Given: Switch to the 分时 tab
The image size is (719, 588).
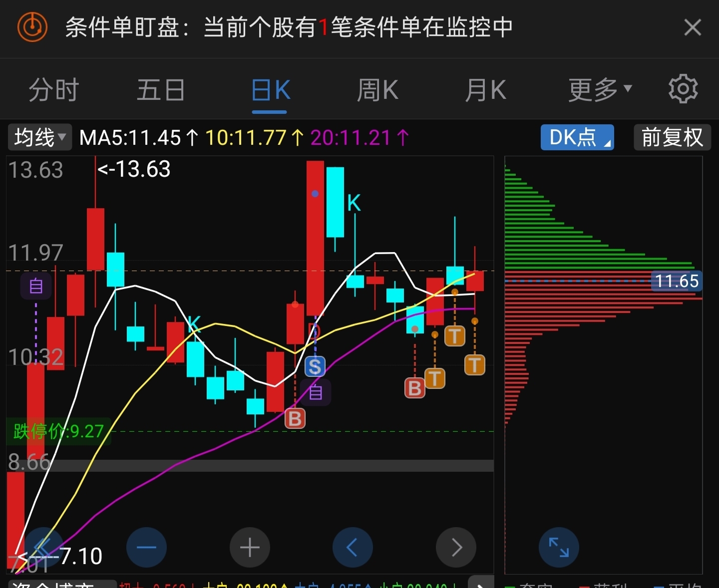Looking at the screenshot, I should 54,90.
